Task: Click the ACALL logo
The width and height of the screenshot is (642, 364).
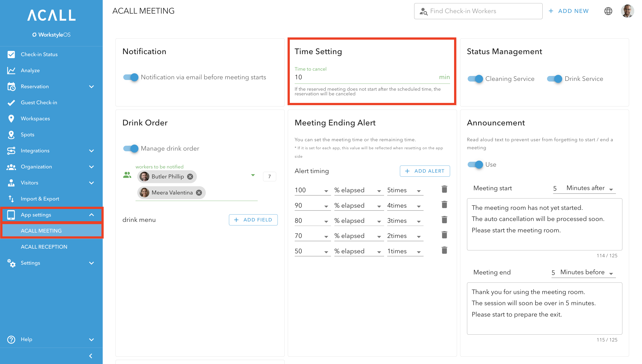Action: (51, 15)
